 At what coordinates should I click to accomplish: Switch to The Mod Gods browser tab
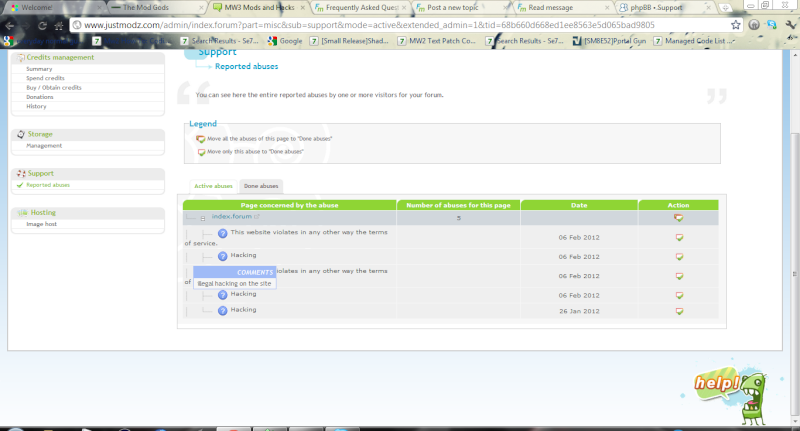point(155,8)
